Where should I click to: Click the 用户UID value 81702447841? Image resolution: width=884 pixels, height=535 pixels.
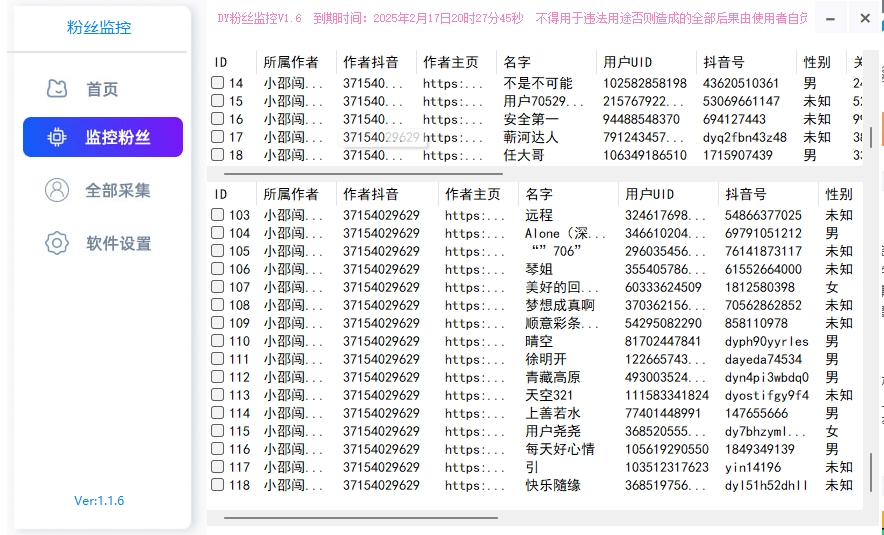(663, 342)
